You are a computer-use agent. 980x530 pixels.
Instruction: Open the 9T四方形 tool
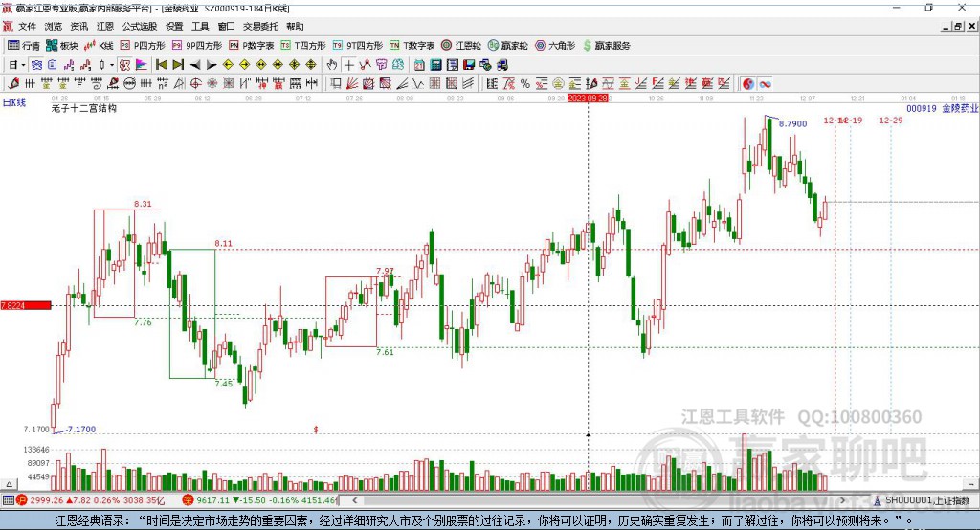click(358, 46)
